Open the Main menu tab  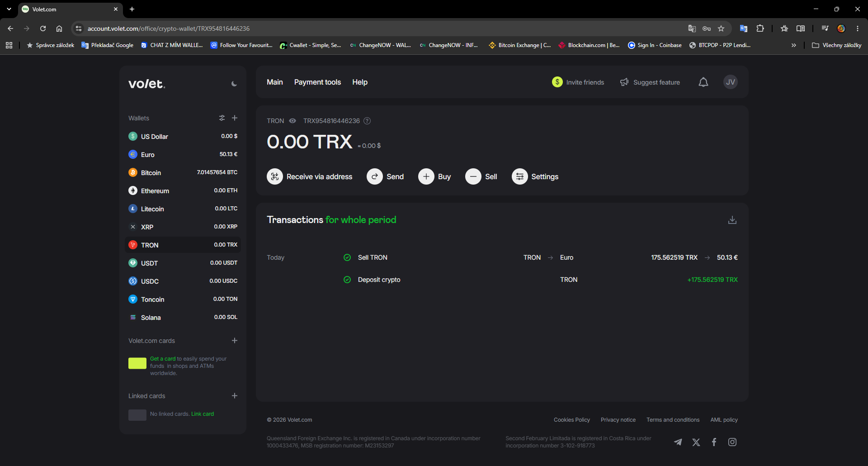275,82
